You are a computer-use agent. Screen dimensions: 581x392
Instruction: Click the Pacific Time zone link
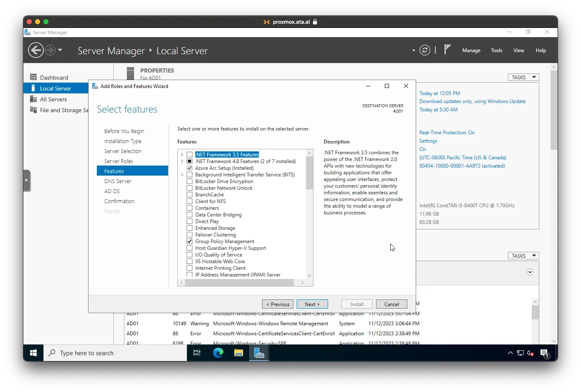coord(463,158)
